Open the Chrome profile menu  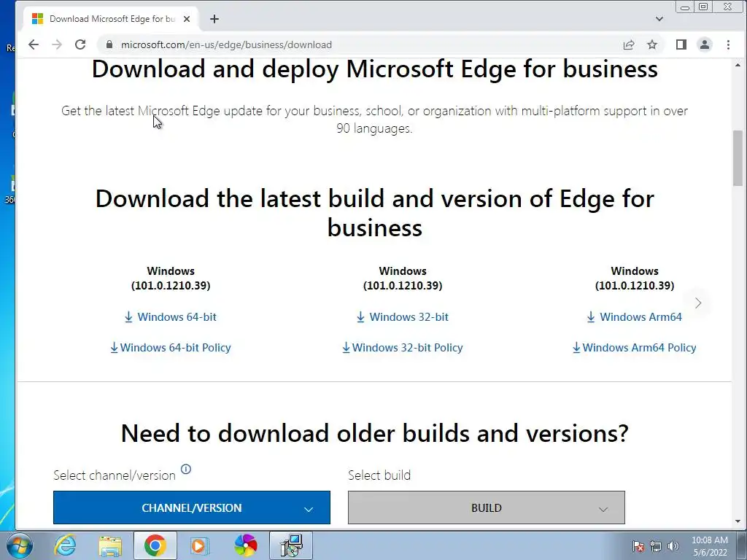click(x=704, y=44)
